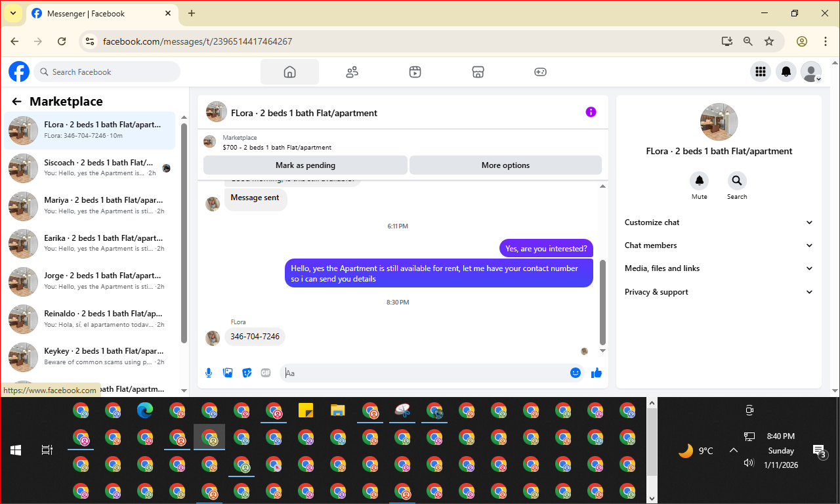The height and width of the screenshot is (504, 840).
Task: Open Microsoft Edge from the taskbar
Action: (145, 411)
